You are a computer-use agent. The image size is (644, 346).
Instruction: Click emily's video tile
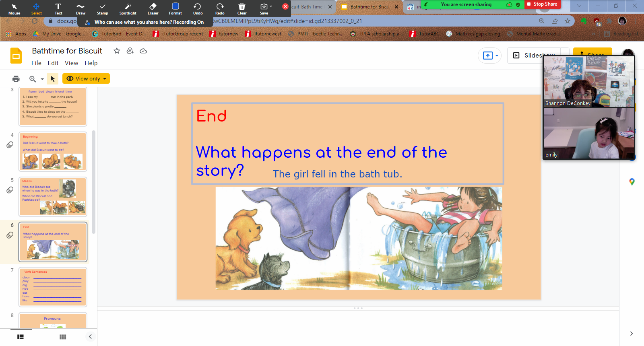pos(589,133)
